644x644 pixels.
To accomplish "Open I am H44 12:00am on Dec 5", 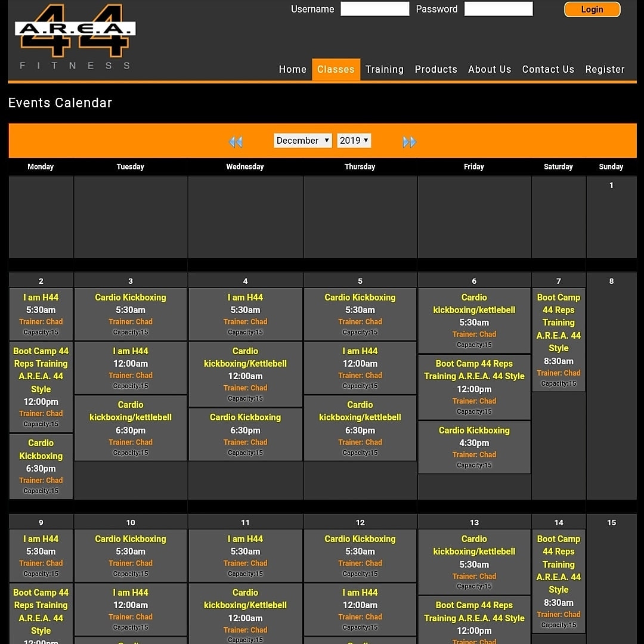I will point(360,368).
